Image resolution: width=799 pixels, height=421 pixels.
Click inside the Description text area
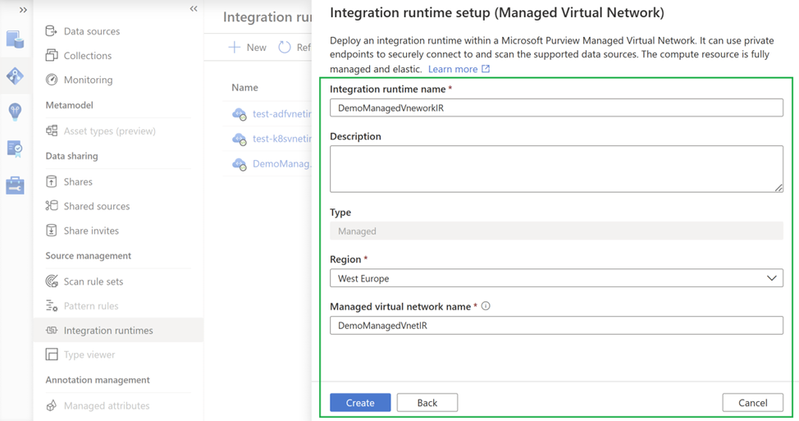pos(556,169)
